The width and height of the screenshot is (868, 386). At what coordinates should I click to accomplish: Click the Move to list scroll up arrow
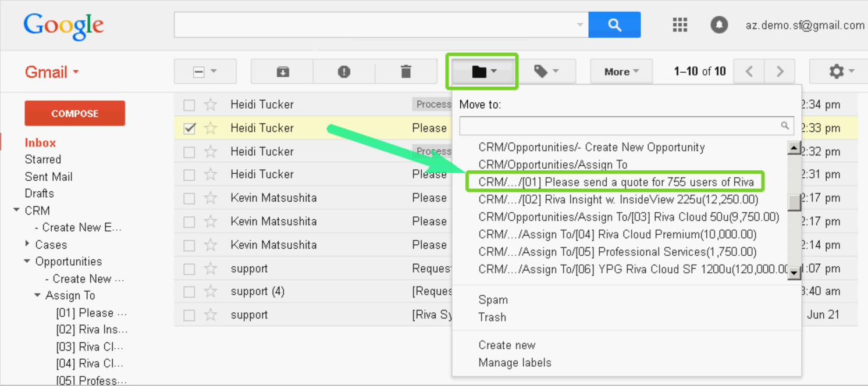tap(794, 148)
